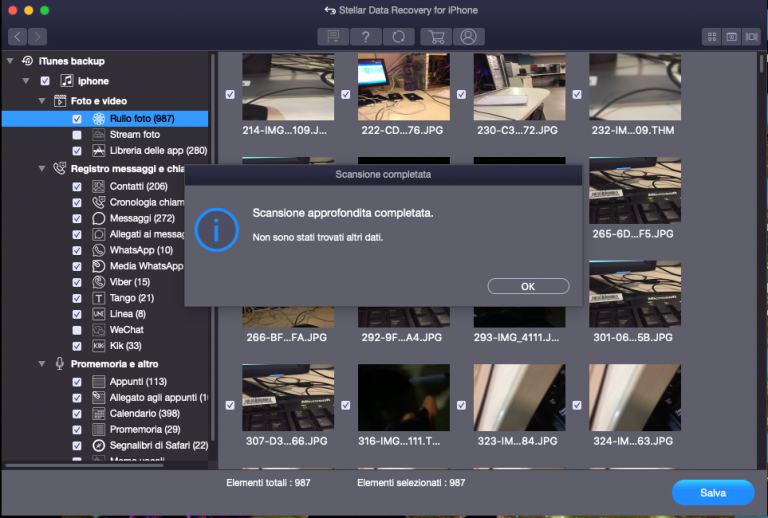Uncheck the Appunti checkbox
Screen dimensions: 768x518
(x=77, y=381)
